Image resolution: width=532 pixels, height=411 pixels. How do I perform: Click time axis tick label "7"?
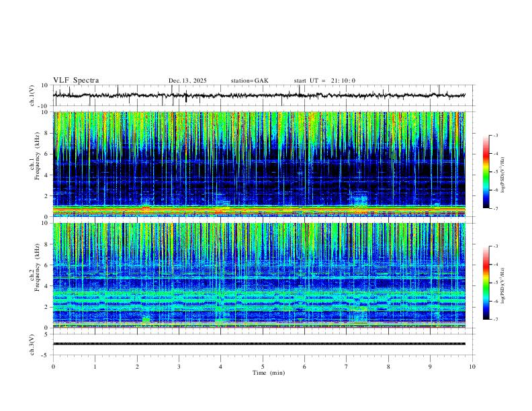(347, 367)
